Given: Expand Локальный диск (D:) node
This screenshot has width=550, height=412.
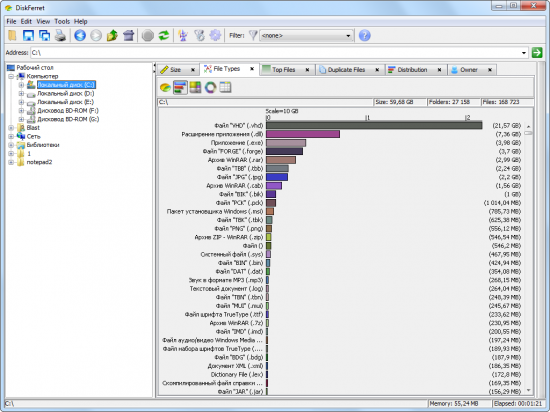Looking at the screenshot, I should coord(21,94).
